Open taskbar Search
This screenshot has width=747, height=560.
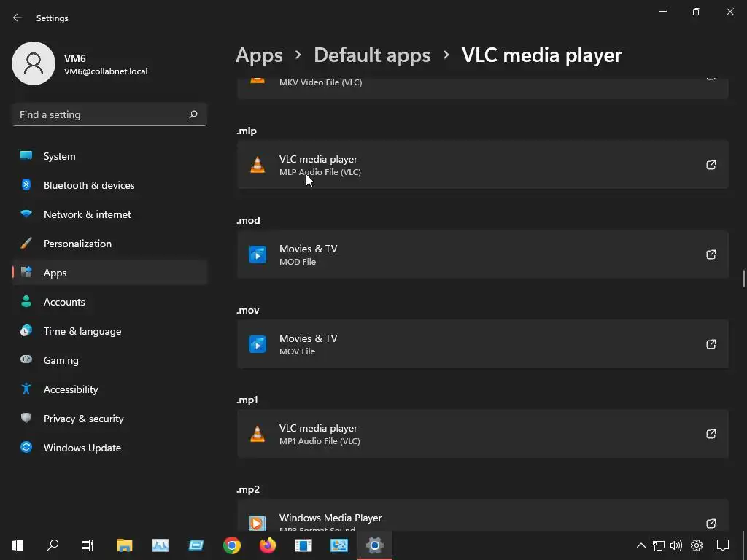53,545
